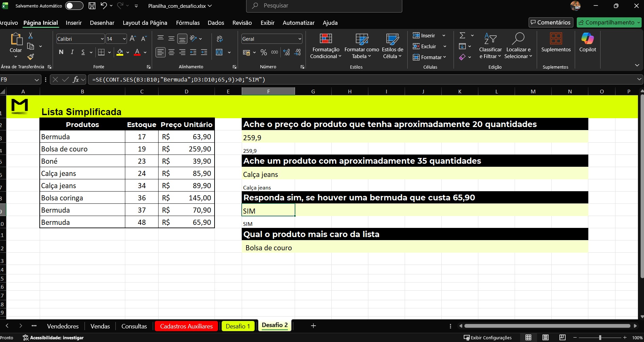Switch to Normal view in status bar
Image resolution: width=644 pixels, height=342 pixels.
coord(529,337)
